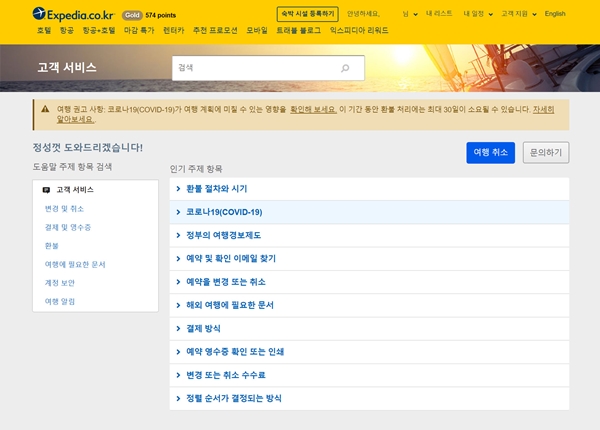Click the 숙박 시설 등록하기 button
Viewport: 600px width, 430px height.
click(307, 14)
